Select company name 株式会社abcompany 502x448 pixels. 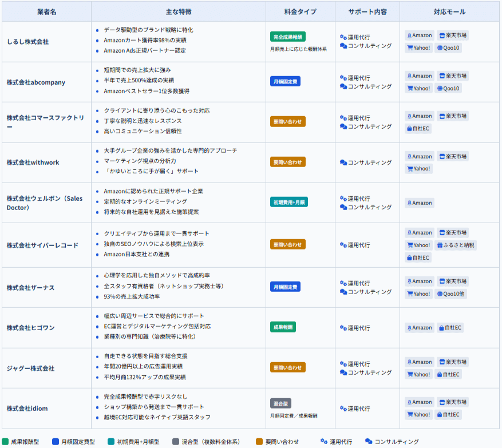click(36, 82)
